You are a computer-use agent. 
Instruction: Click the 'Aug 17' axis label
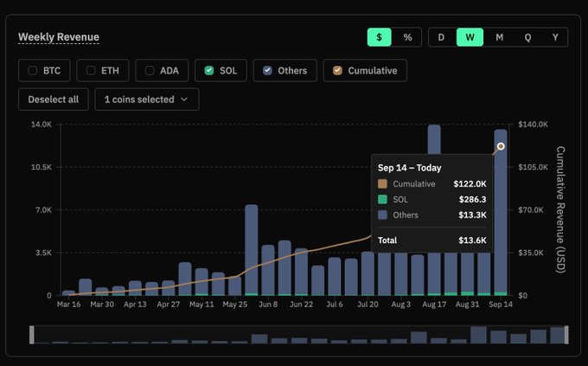click(x=434, y=305)
